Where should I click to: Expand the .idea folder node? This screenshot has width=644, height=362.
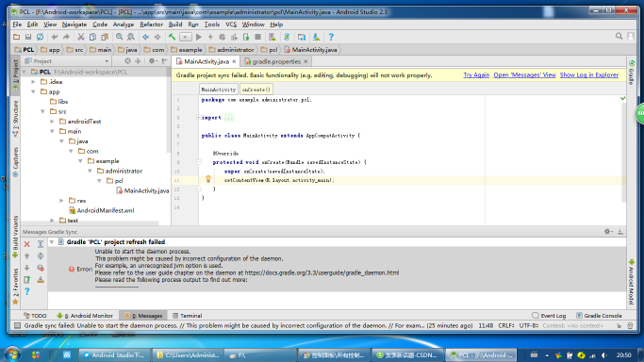click(34, 82)
